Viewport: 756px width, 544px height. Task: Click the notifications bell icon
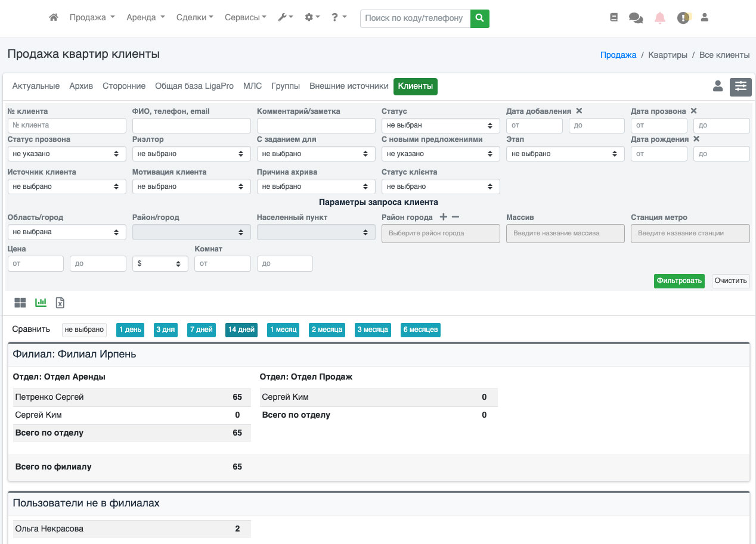pyautogui.click(x=660, y=18)
